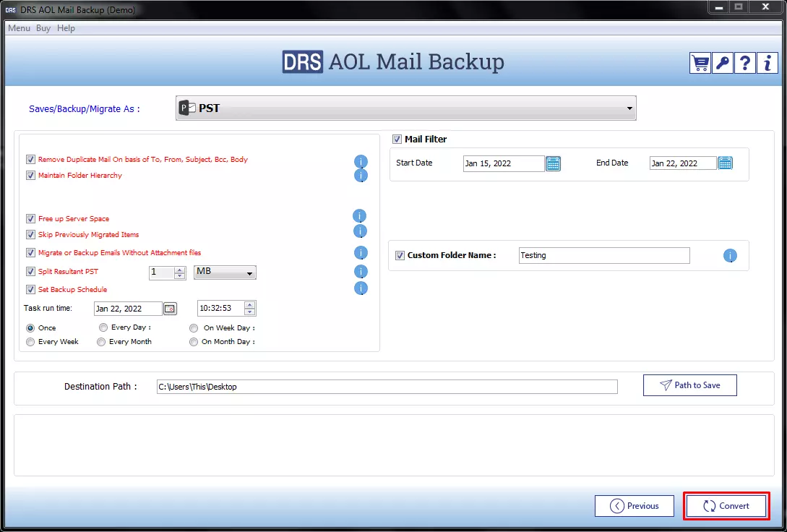Open the Start Date calendar picker
The width and height of the screenshot is (787, 532).
(553, 163)
